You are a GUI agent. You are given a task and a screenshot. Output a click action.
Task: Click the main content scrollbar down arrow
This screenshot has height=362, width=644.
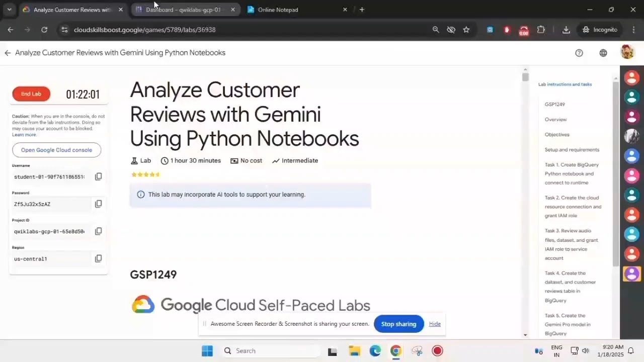click(525, 335)
